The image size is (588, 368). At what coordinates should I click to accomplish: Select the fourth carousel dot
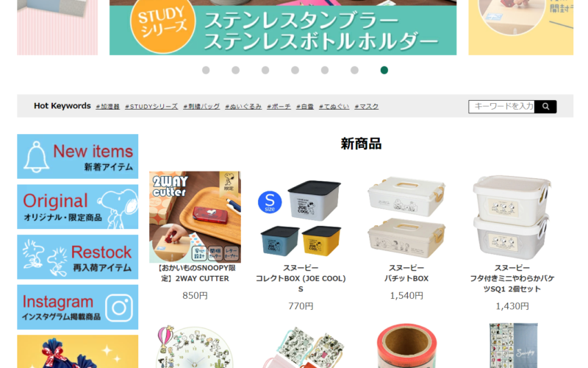pyautogui.click(x=295, y=70)
